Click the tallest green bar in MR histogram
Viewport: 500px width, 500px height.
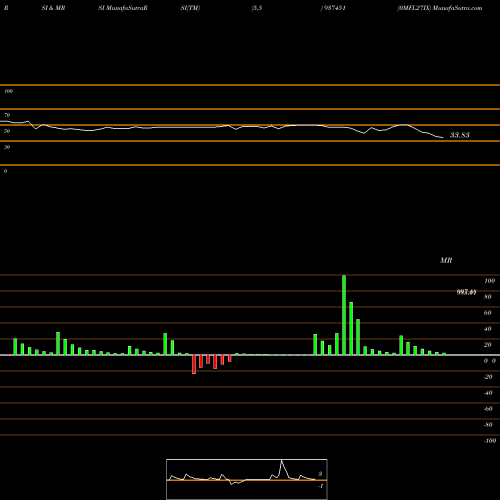344,315
